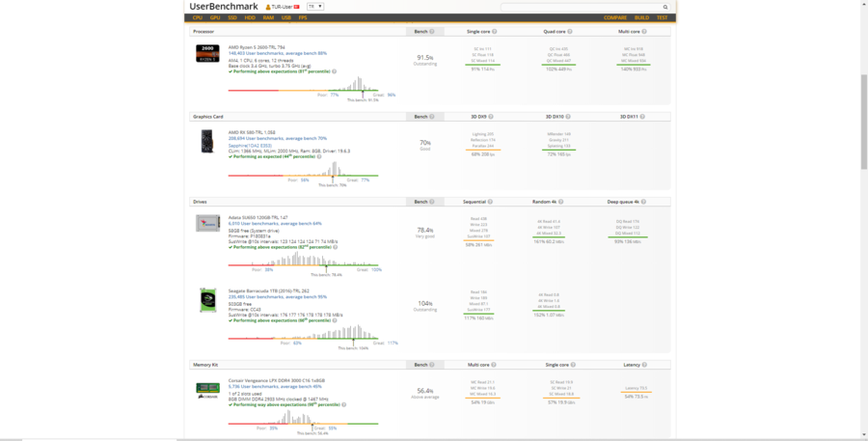Open RX 580 Great 77% link
The image size is (868, 441).
pos(365,180)
